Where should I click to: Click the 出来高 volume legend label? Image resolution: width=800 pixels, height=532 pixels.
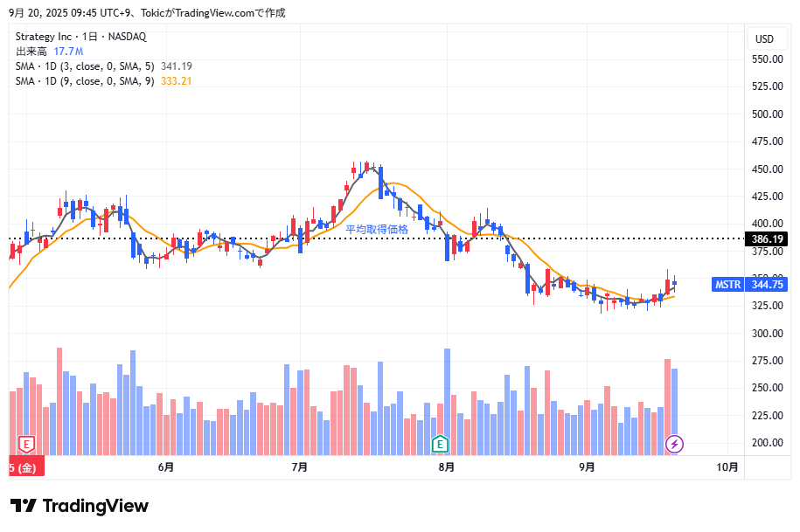pyautogui.click(x=31, y=52)
